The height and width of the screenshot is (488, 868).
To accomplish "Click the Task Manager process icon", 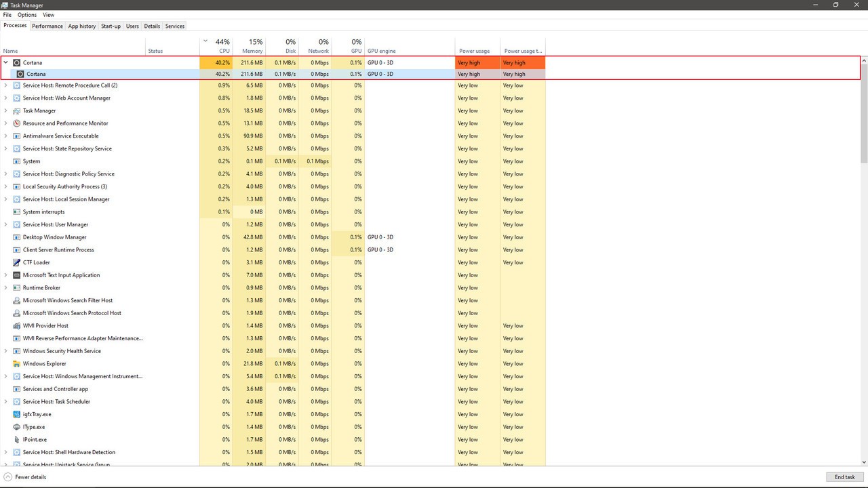I will point(17,110).
